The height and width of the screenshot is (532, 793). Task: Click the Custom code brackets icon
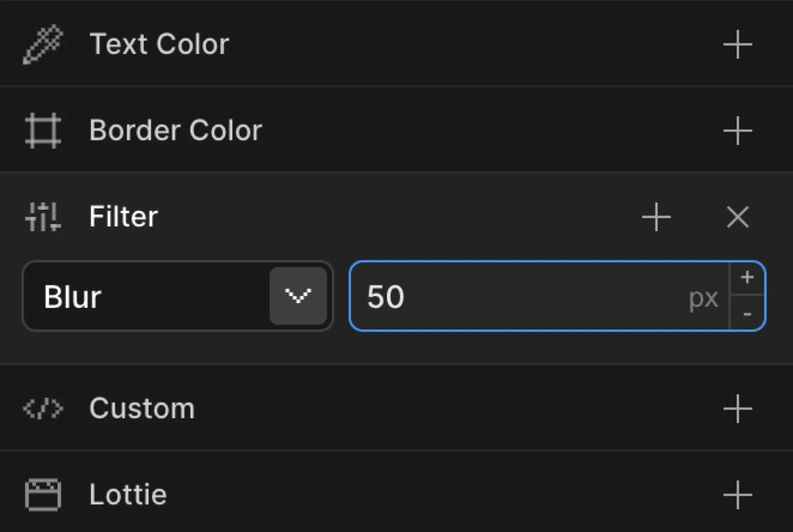pos(42,408)
